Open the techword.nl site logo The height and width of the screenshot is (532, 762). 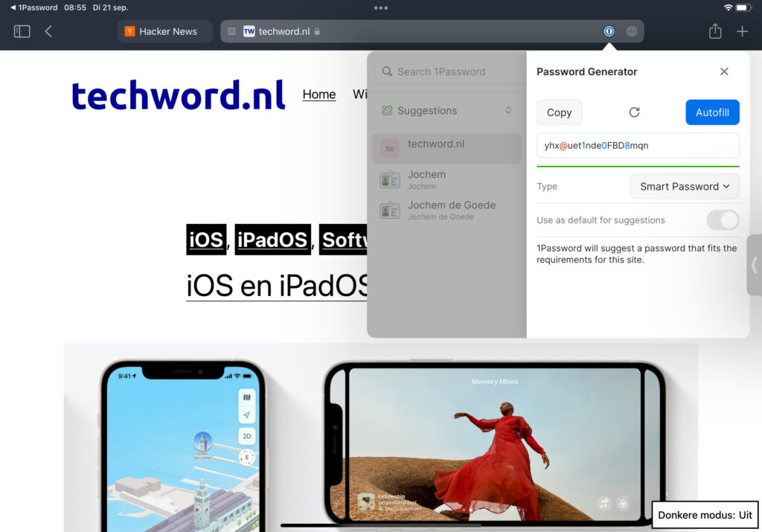(x=178, y=94)
